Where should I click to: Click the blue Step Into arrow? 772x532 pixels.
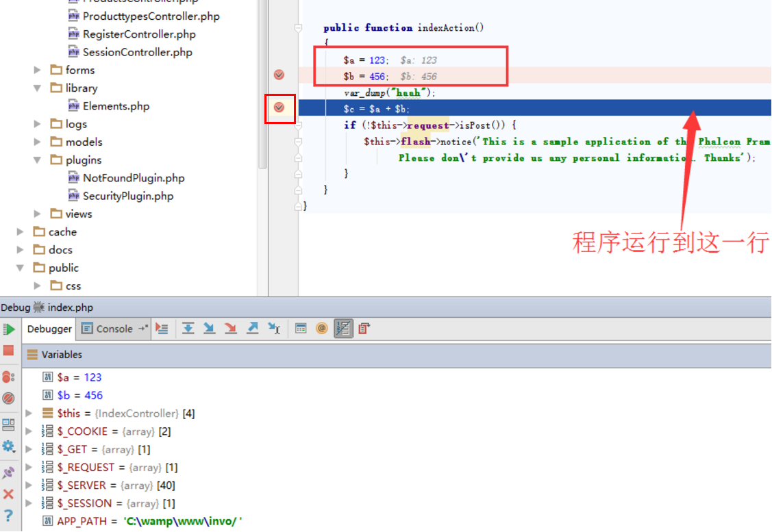(x=209, y=328)
